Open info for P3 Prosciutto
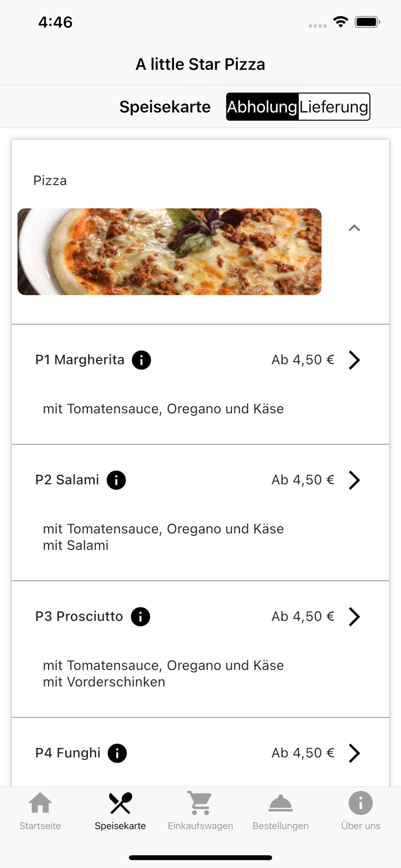401x868 pixels. pyautogui.click(x=140, y=616)
